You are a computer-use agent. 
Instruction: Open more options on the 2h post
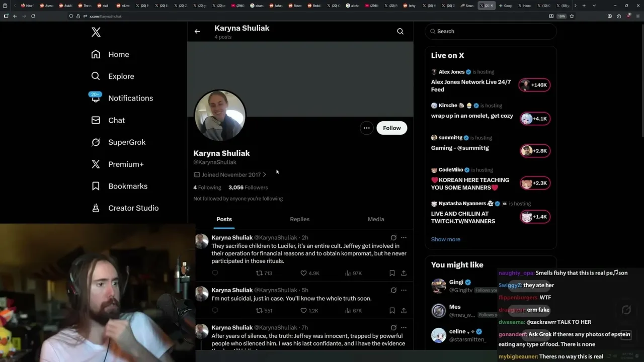pyautogui.click(x=404, y=237)
